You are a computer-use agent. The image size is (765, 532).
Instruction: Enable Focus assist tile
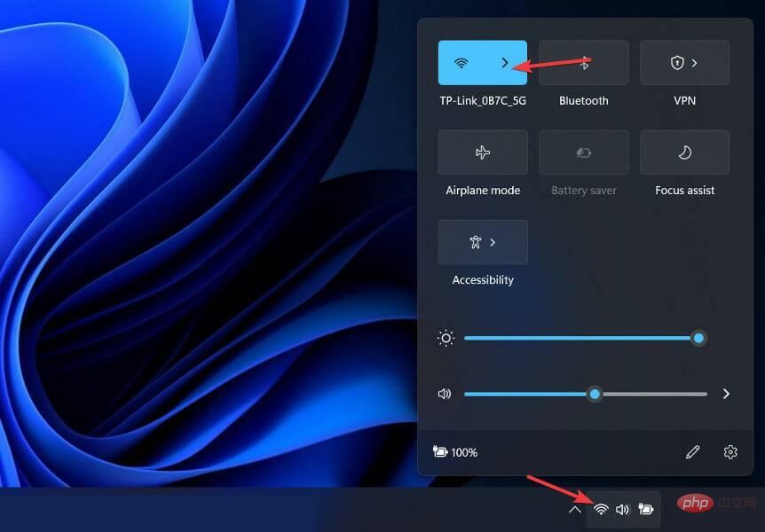[684, 153]
